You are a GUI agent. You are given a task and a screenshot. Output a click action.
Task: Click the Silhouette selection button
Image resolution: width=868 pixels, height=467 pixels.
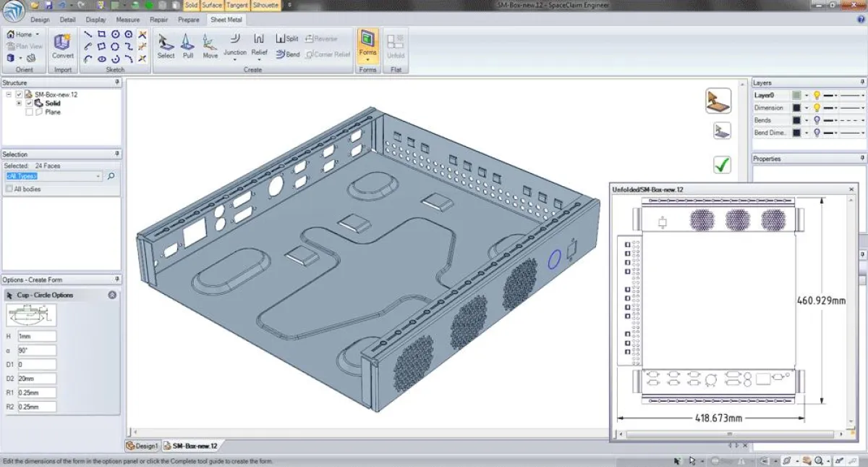(265, 5)
